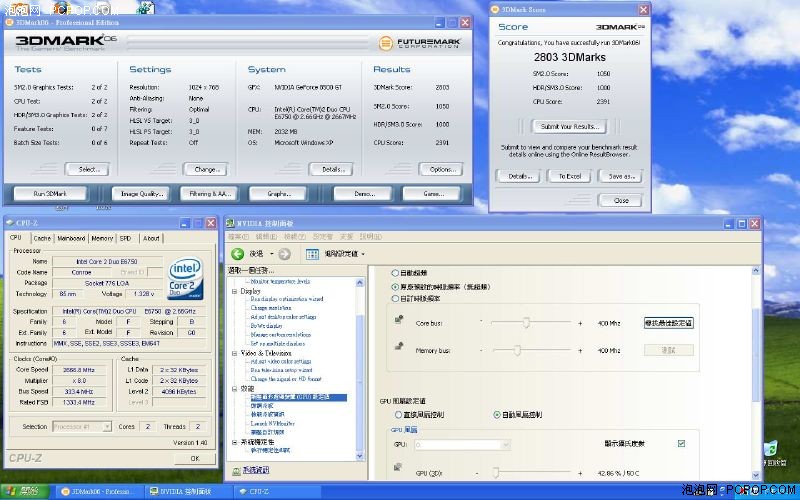The width and height of the screenshot is (800, 500).
Task: Click the system information icon at bottom-left of NVIDIA panel
Action: click(x=236, y=470)
